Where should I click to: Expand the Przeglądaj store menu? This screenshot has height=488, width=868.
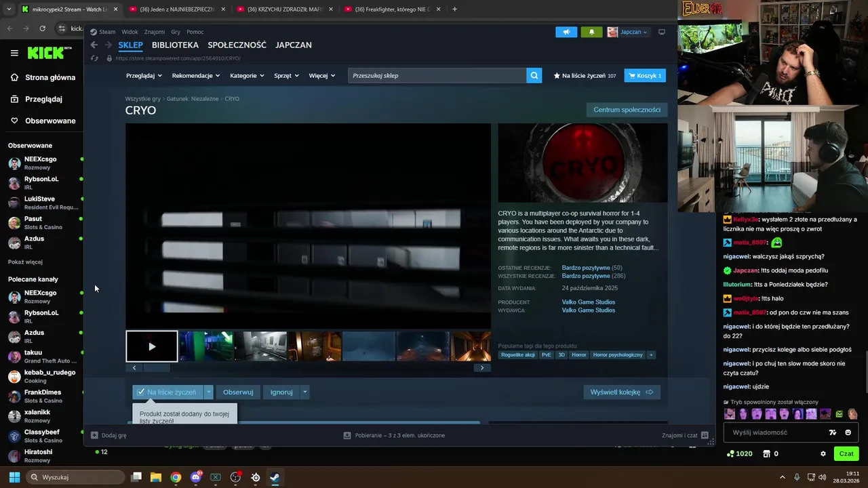(144, 76)
